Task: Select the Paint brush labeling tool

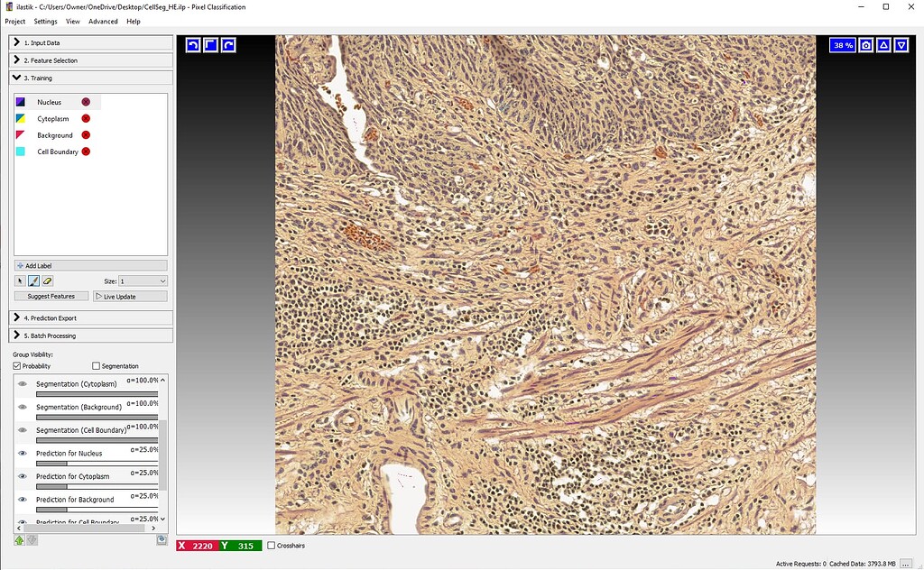Action: click(x=32, y=280)
